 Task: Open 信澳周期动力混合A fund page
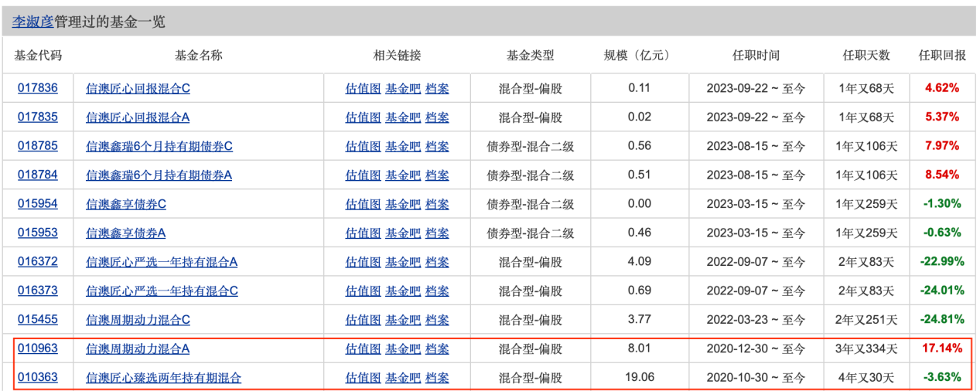[138, 349]
